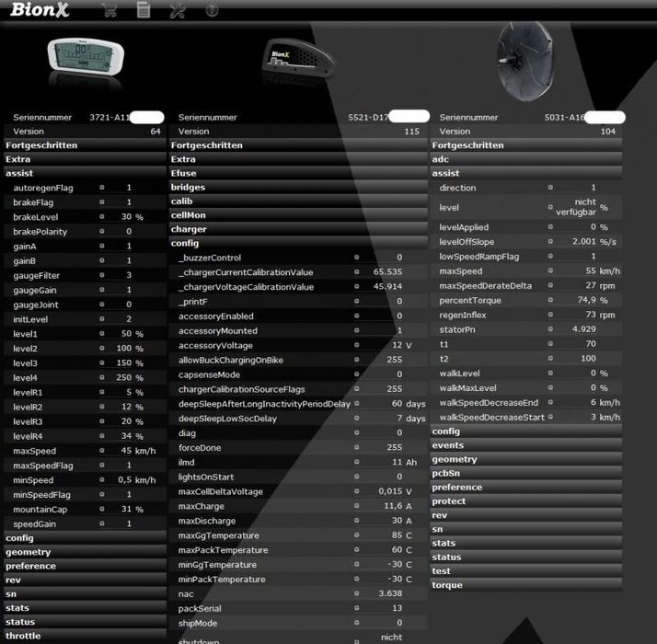The width and height of the screenshot is (657, 644).
Task: Click the dot icon beside accessoryVoltage
Action: click(357, 345)
